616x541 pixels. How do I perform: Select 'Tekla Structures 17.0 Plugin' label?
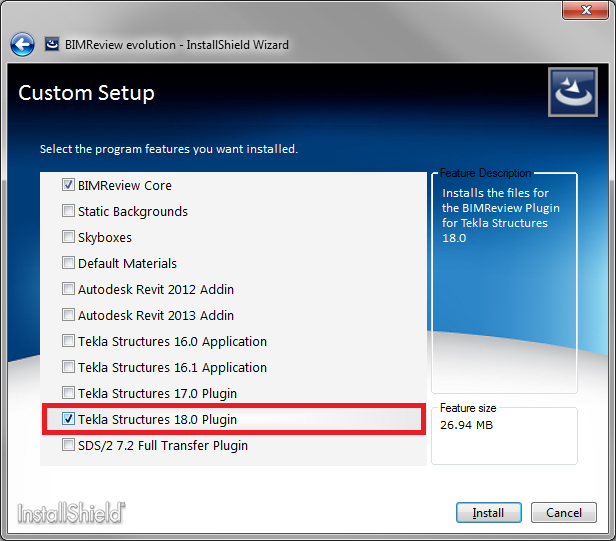158,394
